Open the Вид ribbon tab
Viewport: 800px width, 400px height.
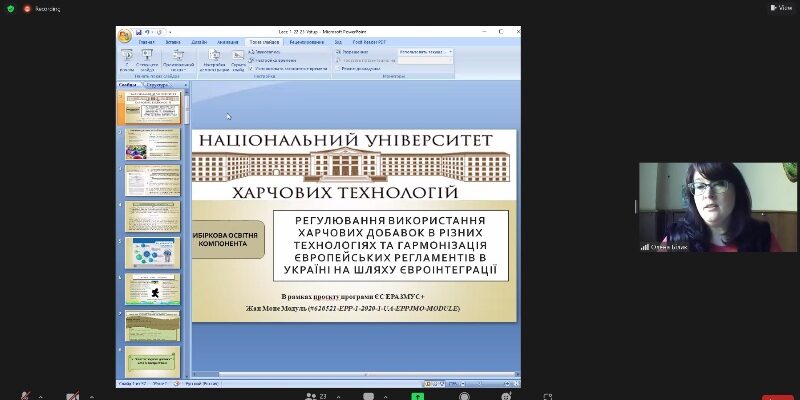click(x=338, y=42)
